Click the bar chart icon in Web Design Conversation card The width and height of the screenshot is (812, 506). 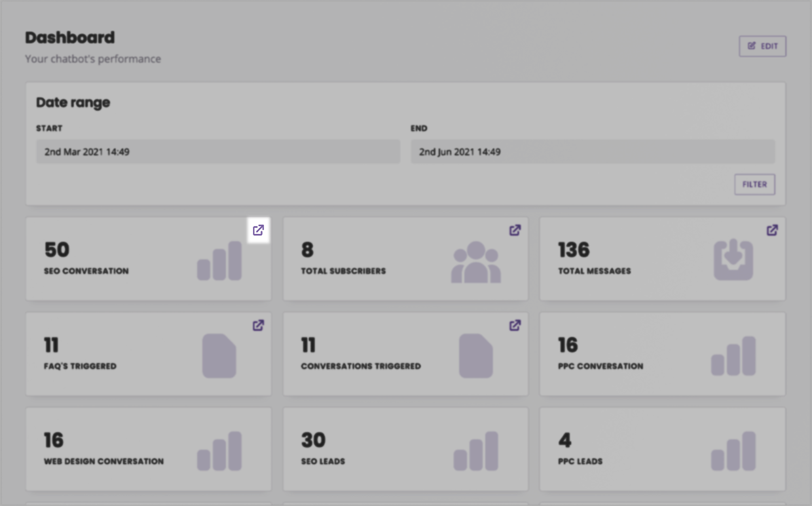219,451
